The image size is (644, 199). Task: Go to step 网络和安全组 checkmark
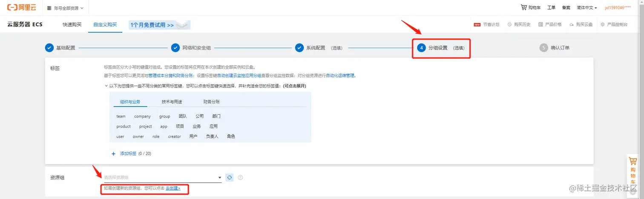175,48
